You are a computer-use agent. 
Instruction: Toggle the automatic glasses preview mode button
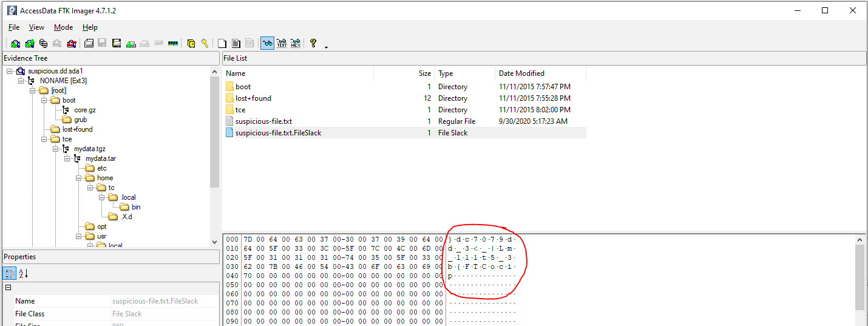click(267, 43)
